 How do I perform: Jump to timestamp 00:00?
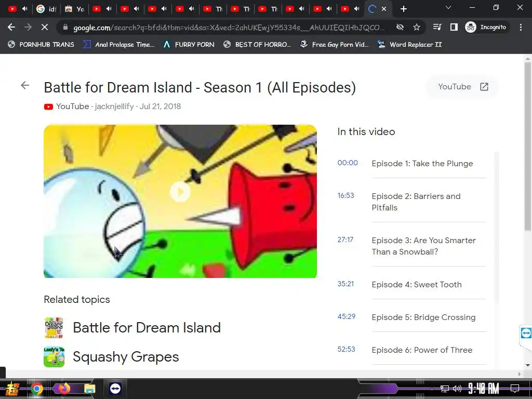tap(348, 163)
